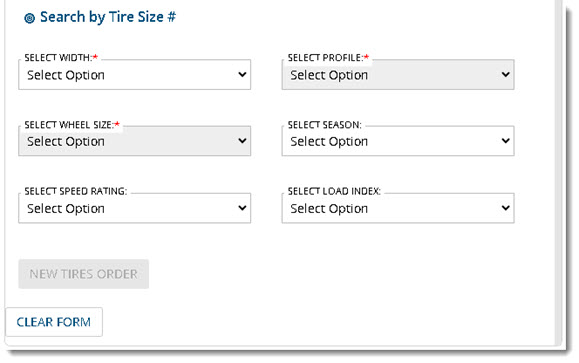Screen dimensions: 579x363
Task: Open the Select Load Index dropdown
Action: coord(398,208)
